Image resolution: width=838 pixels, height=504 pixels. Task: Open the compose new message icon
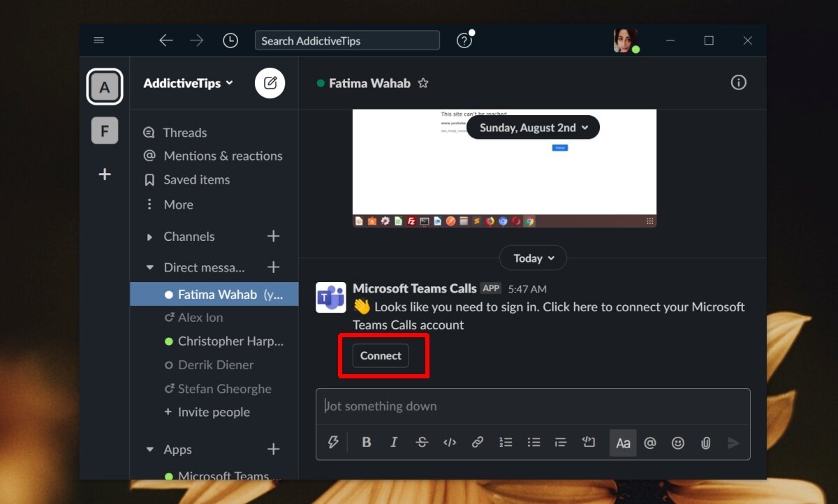pos(270,82)
